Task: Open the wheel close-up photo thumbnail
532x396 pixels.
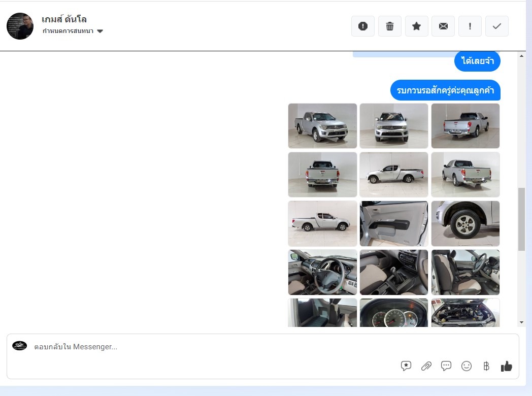Action: point(465,223)
